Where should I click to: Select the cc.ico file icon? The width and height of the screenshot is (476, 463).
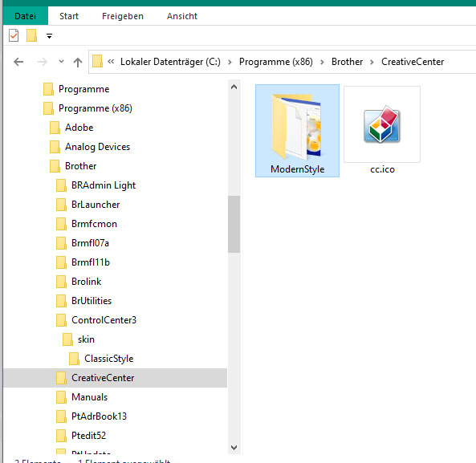[x=382, y=124]
